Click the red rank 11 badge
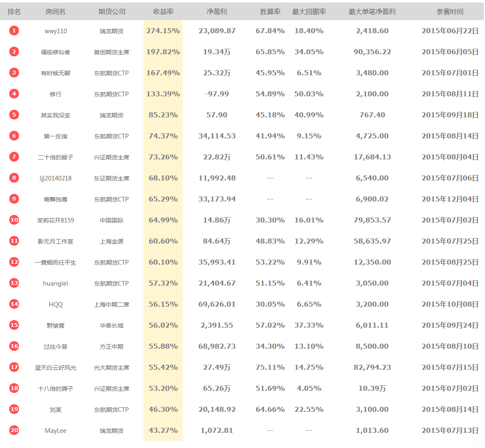 tap(14, 241)
